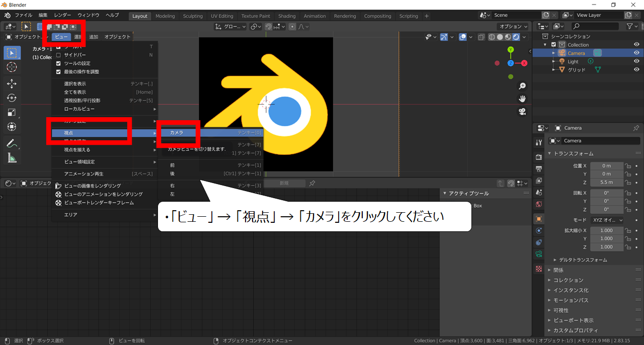Click the Scene new-copy icon
644x345 pixels.
pos(546,16)
